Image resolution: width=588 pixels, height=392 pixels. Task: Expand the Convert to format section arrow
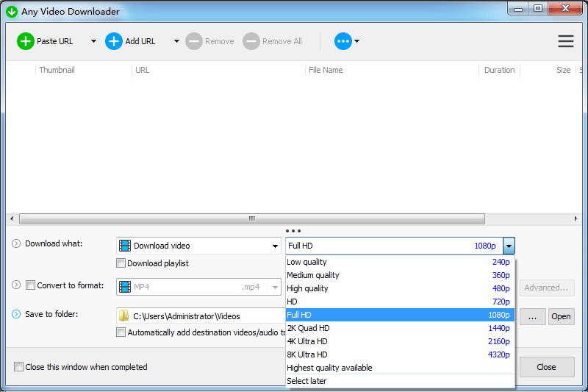[x=16, y=285]
